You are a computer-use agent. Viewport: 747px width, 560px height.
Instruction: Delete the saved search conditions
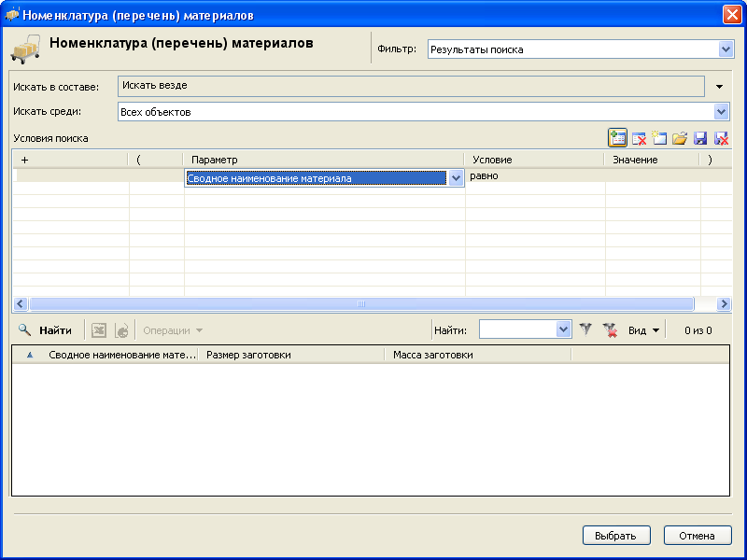(721, 138)
